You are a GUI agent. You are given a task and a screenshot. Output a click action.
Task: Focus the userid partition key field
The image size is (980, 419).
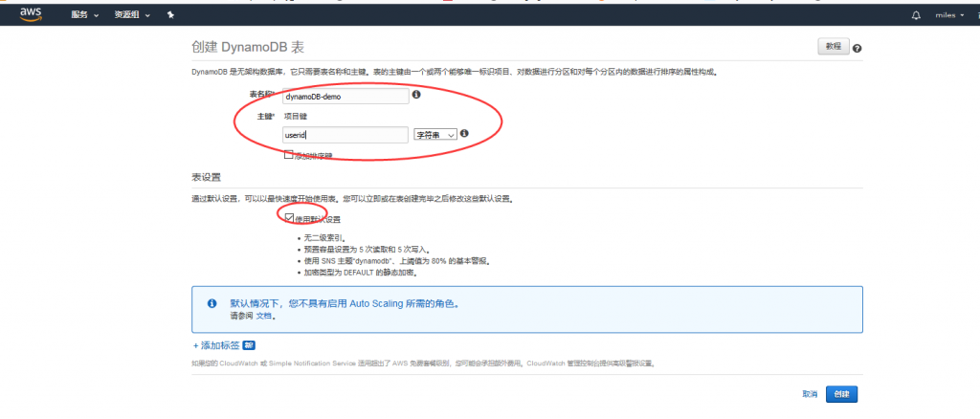(x=345, y=135)
